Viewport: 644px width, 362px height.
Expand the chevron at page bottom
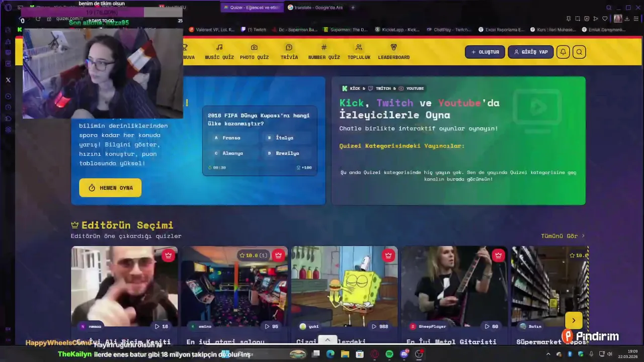click(x=328, y=340)
